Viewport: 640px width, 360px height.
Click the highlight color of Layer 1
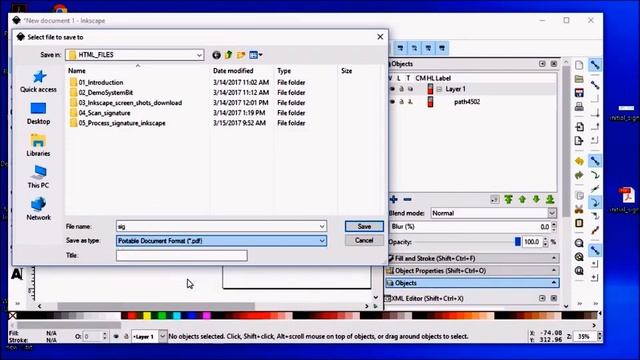click(430, 89)
